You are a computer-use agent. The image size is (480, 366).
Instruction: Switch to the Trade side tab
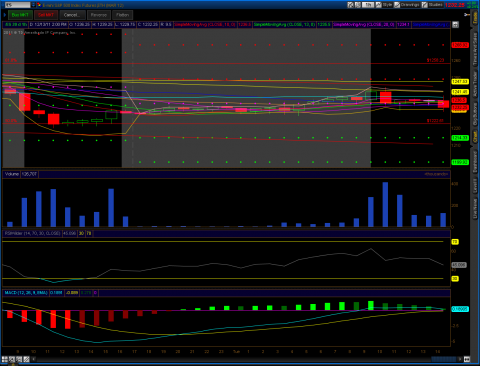pyautogui.click(x=475, y=18)
